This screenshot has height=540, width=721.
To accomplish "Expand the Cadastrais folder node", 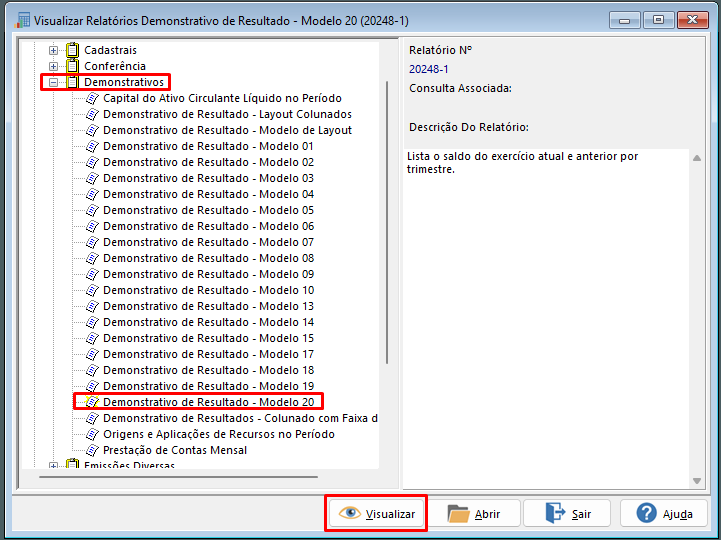I will 54,50.
